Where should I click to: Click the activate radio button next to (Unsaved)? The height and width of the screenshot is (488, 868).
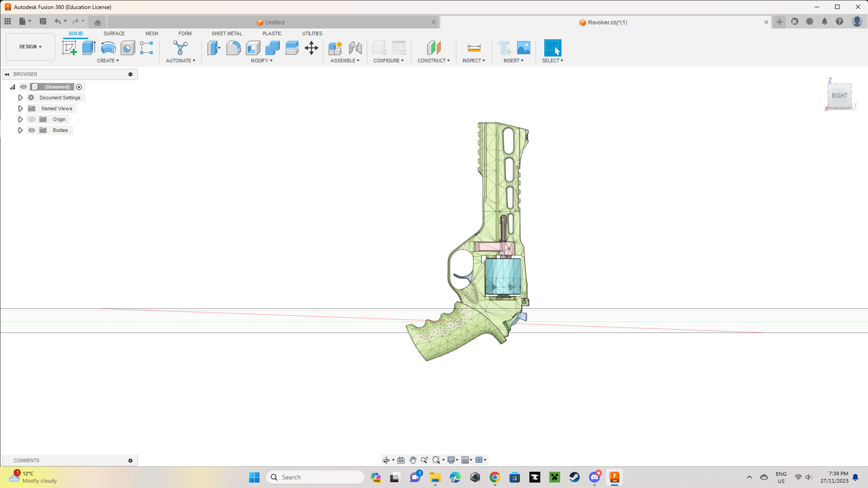click(79, 87)
